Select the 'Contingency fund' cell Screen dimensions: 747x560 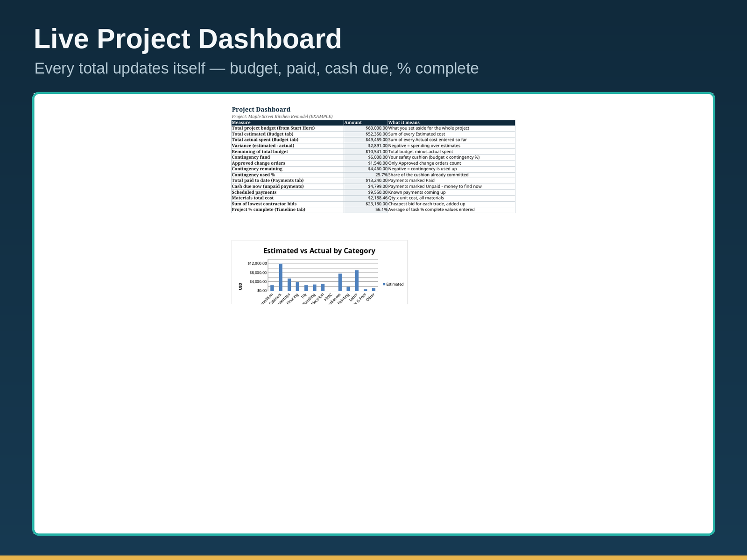click(x=288, y=157)
